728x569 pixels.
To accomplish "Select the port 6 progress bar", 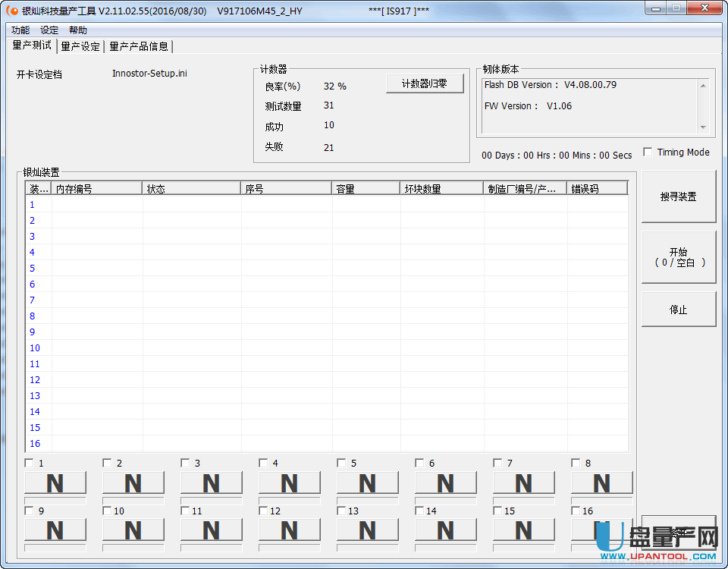I will point(445,501).
